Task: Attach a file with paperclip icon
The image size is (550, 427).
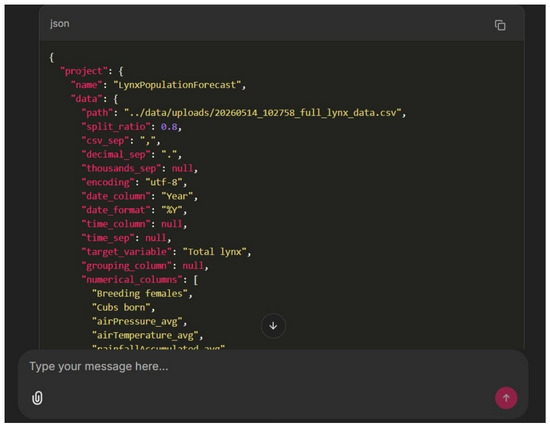Action: pyautogui.click(x=37, y=398)
